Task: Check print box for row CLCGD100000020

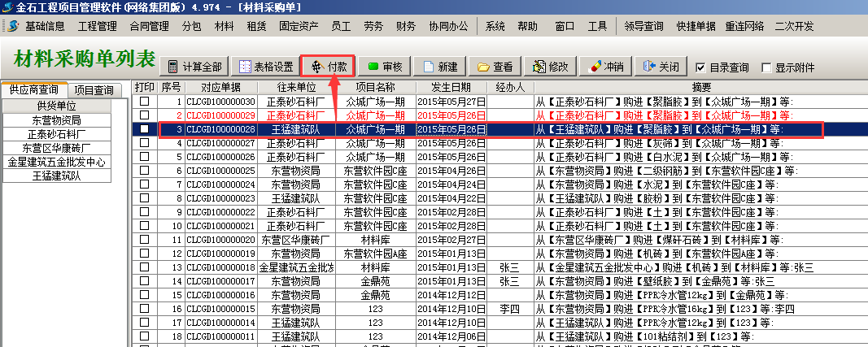Action: tap(145, 239)
